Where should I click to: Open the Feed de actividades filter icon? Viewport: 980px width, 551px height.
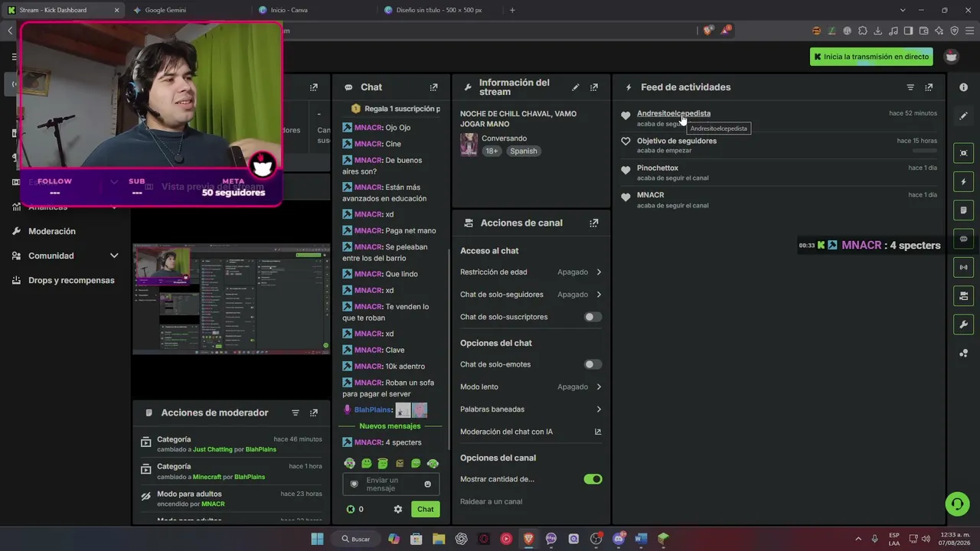[910, 87]
